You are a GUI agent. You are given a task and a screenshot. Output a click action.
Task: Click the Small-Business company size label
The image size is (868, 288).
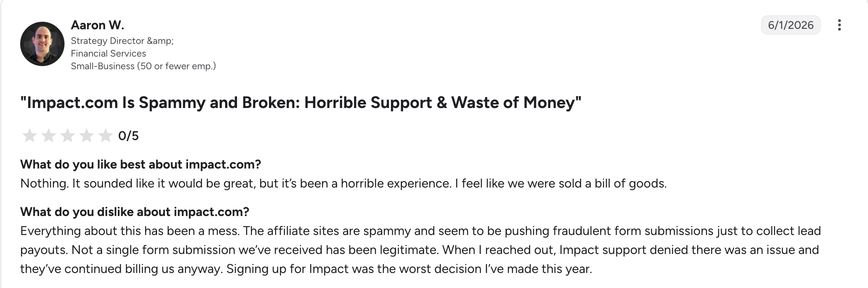pyautogui.click(x=143, y=66)
